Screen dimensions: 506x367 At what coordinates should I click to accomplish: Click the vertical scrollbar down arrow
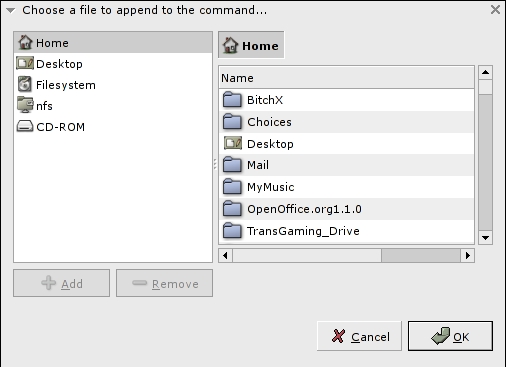[485, 238]
